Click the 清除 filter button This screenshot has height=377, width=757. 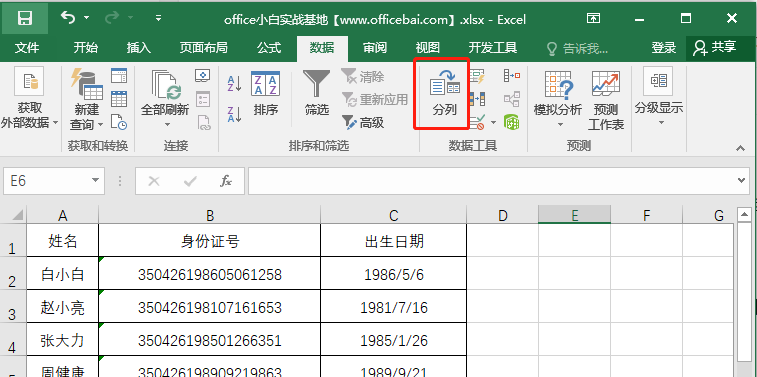click(363, 76)
